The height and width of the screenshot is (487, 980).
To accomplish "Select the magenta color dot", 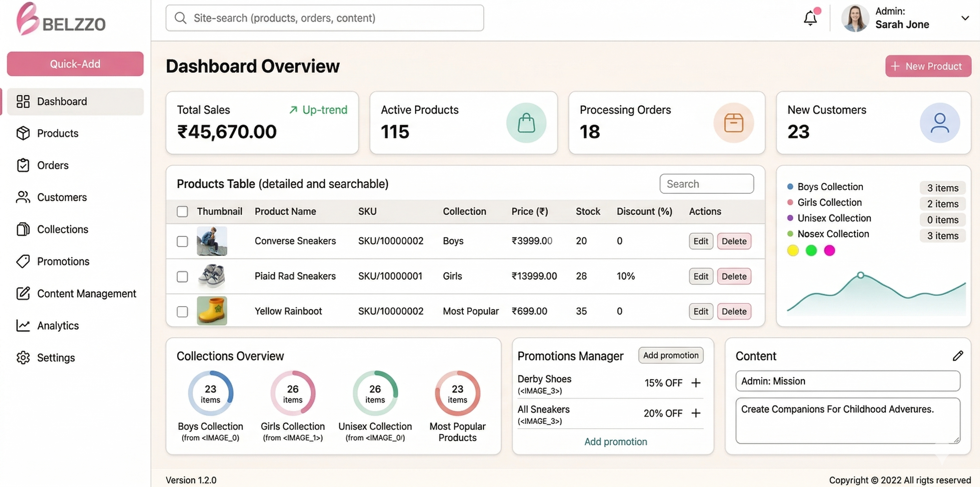I will pos(829,251).
